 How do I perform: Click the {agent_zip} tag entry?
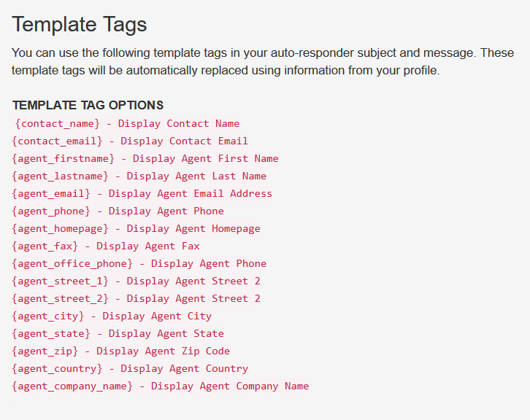pyautogui.click(x=120, y=351)
